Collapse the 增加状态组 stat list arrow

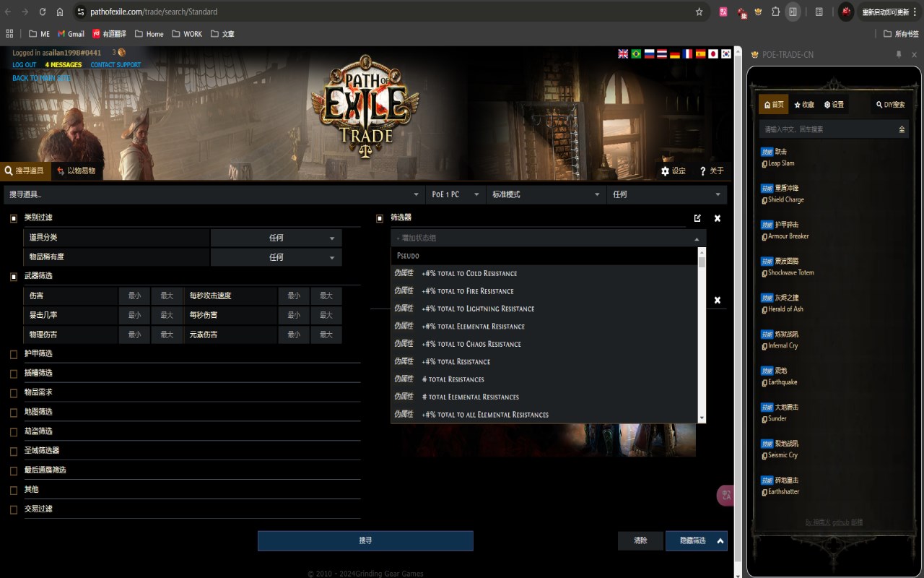[697, 238]
